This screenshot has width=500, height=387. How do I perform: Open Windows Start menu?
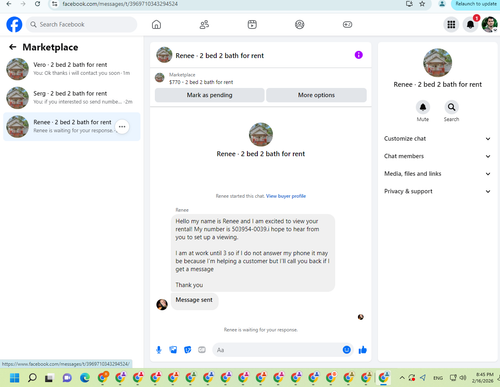pyautogui.click(x=14, y=378)
